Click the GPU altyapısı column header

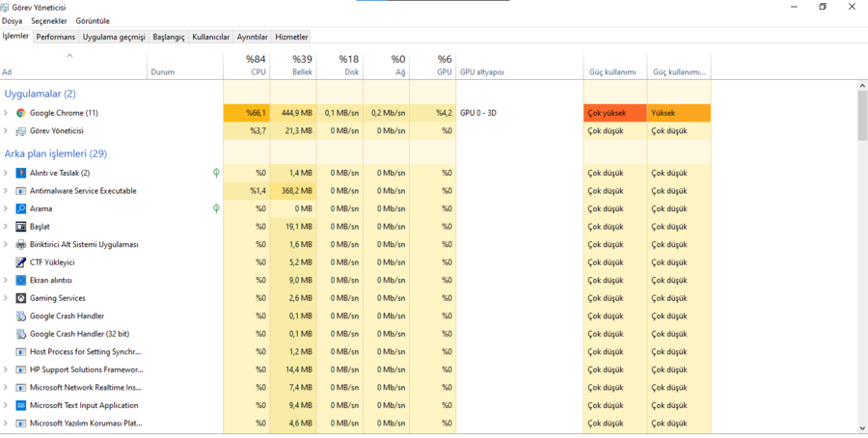[519, 66]
